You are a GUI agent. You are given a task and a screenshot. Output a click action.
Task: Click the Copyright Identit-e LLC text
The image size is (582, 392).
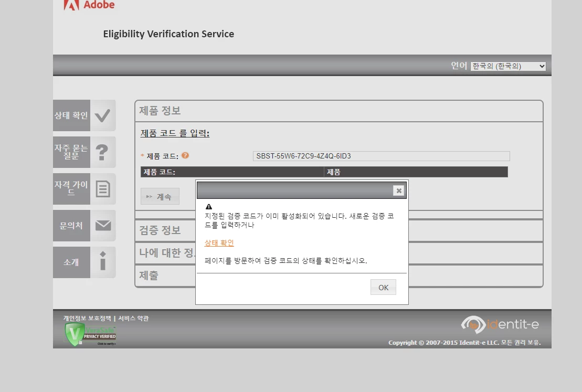[465, 342]
